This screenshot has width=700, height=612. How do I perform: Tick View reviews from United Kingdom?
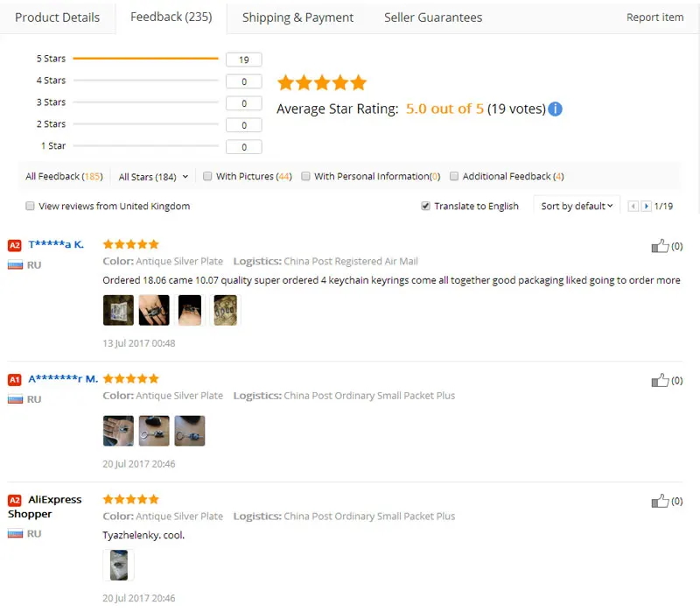pyautogui.click(x=30, y=206)
